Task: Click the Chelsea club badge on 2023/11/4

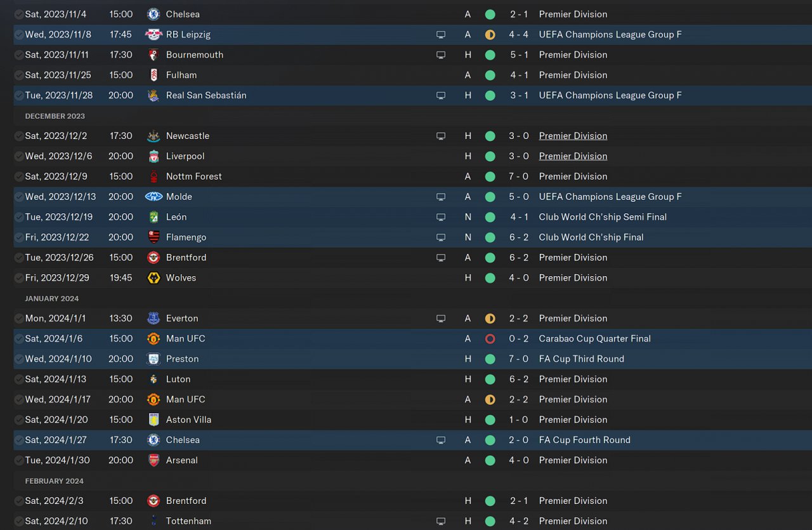Action: point(154,14)
